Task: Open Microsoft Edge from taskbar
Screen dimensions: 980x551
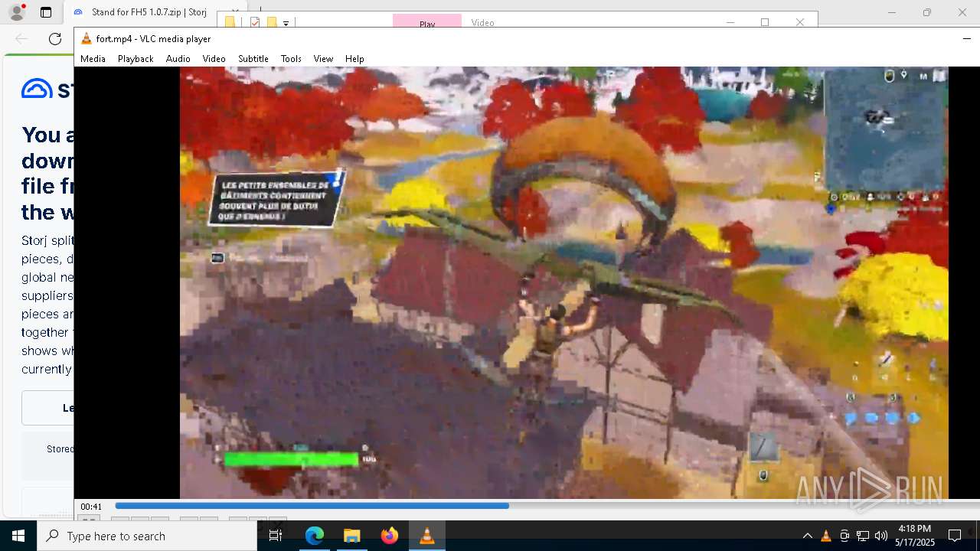Action: click(315, 536)
